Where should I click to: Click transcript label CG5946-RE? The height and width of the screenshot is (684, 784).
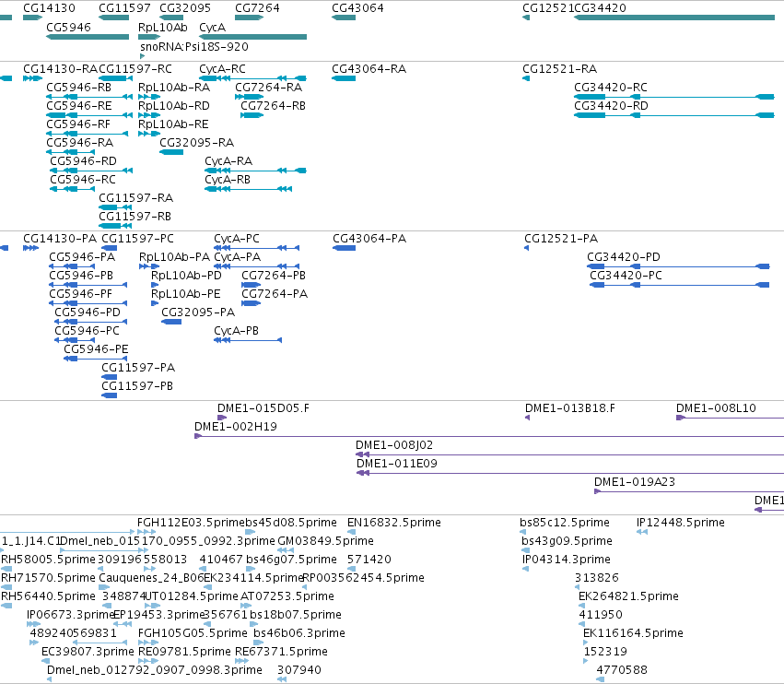click(x=79, y=106)
